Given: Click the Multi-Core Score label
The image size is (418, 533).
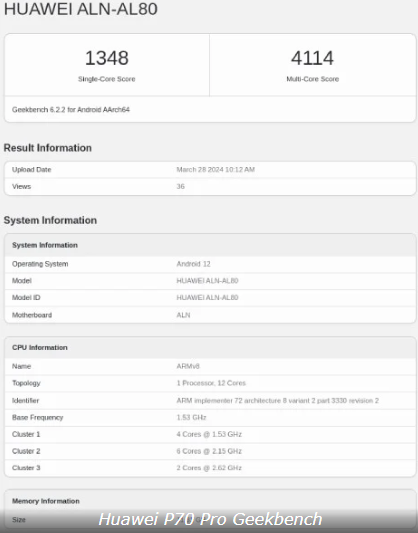Looking at the screenshot, I should point(312,79).
